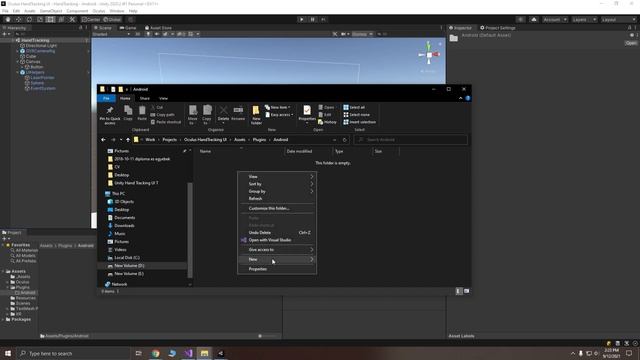Choose Undo Delete in context menu
Screen dimensions: 640x360
pyautogui.click(x=277, y=233)
